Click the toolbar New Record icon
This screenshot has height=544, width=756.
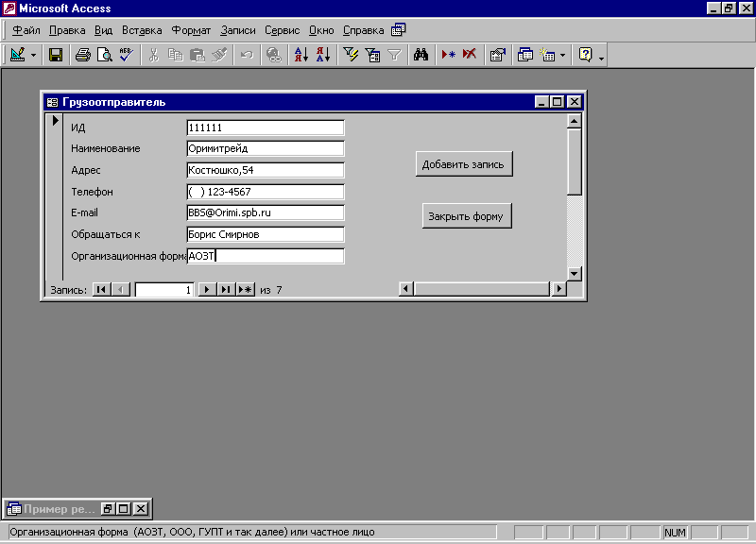pyautogui.click(x=448, y=55)
